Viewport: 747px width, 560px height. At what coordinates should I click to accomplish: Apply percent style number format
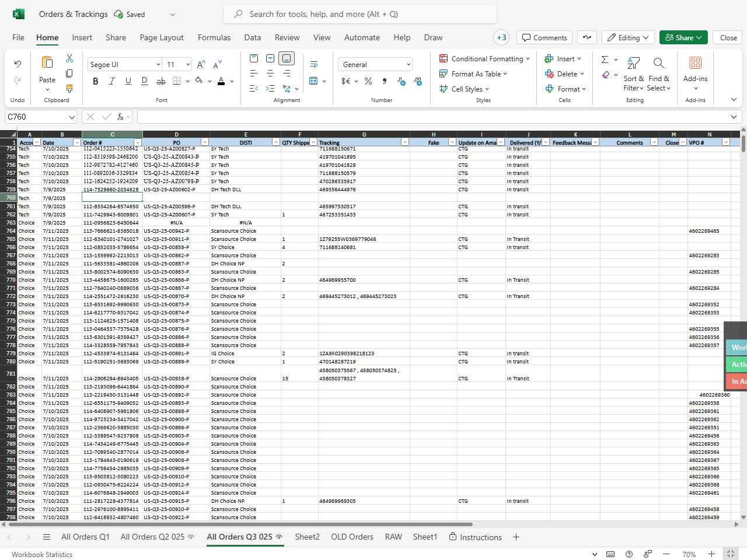click(x=368, y=81)
